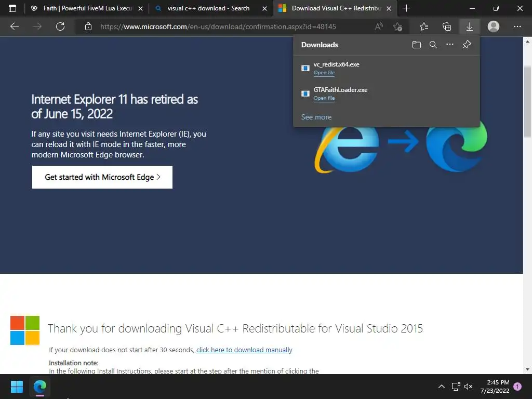Close the Download Visual C++ Redistributable tab

point(389,8)
